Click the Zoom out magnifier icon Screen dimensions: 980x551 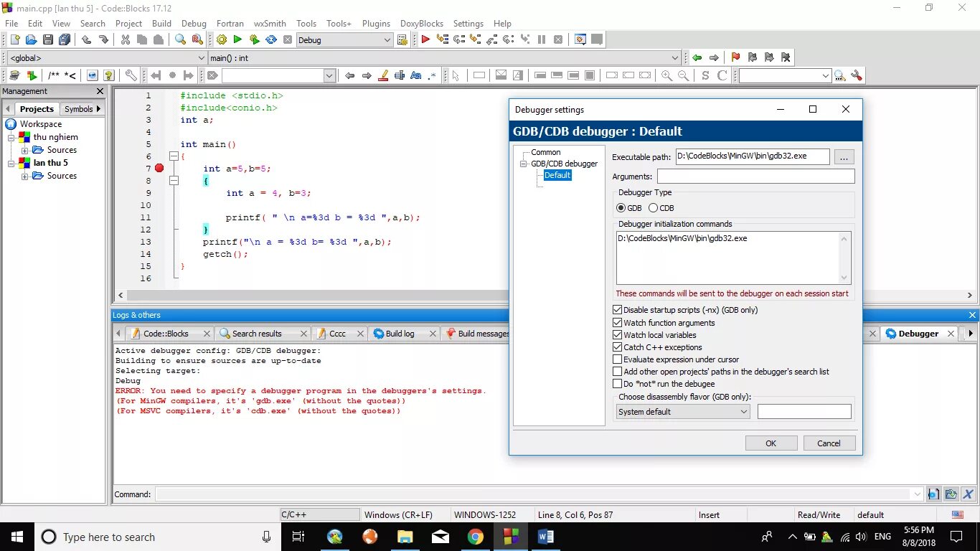683,75
